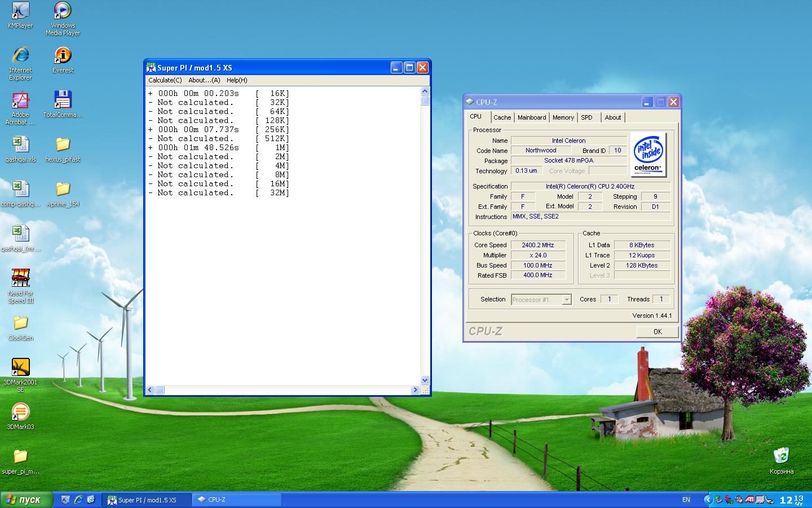Click the Intel Inside Celeron logo
Viewport: 812px width, 508px height.
[648, 154]
